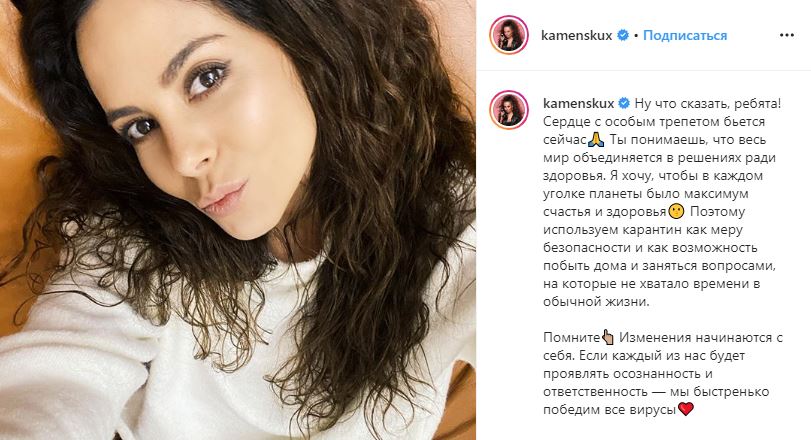
Task: Select the paragraph beginning with Помните
Action: 663,373
